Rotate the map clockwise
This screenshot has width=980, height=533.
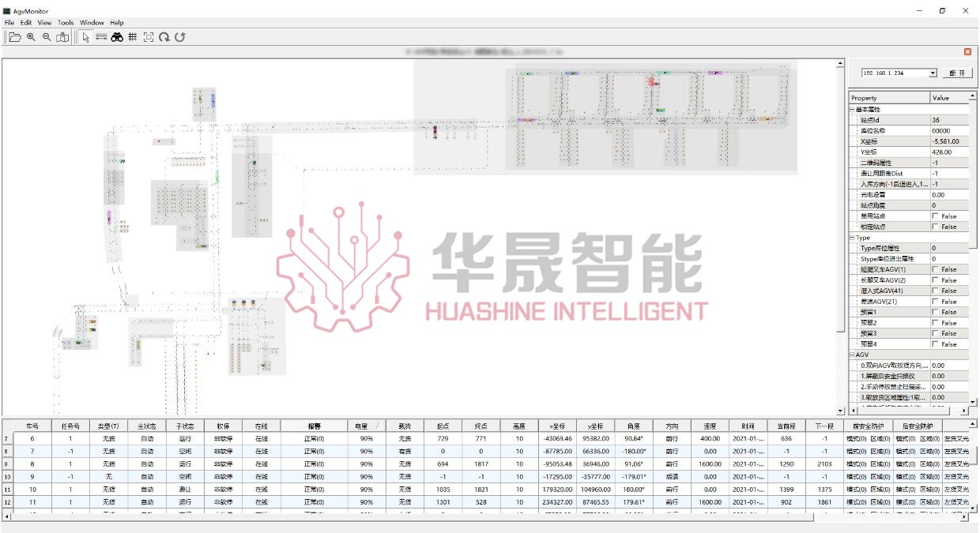click(164, 37)
